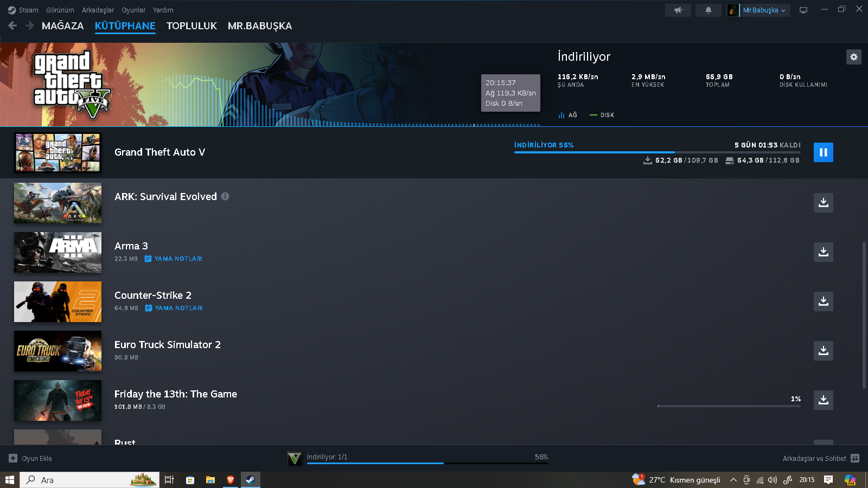
Task: Select the Grand Theft Auto V thumbnail
Action: (x=58, y=152)
